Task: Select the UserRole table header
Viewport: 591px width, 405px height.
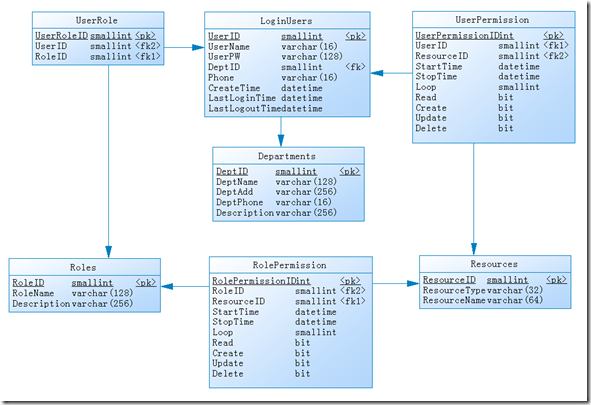Action: (98, 20)
